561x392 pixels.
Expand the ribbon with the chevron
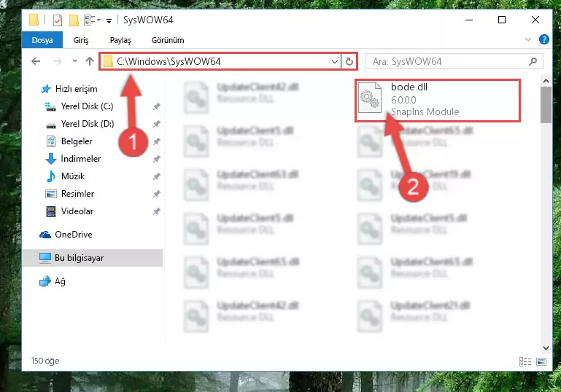(528, 39)
